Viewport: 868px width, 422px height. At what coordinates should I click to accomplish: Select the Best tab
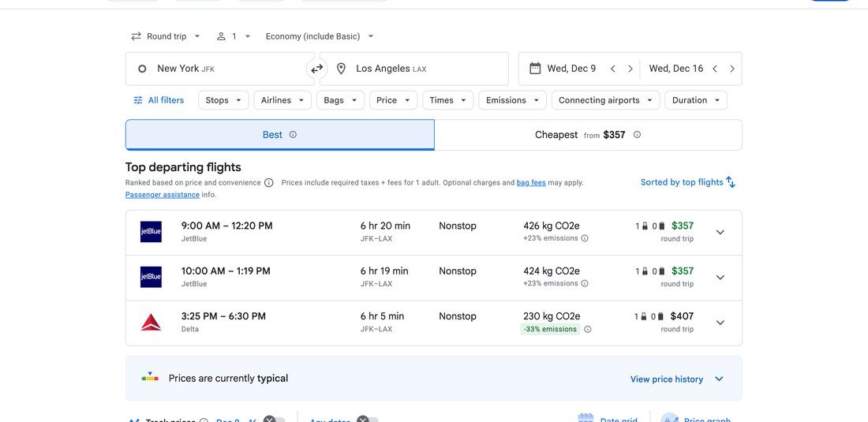279,134
